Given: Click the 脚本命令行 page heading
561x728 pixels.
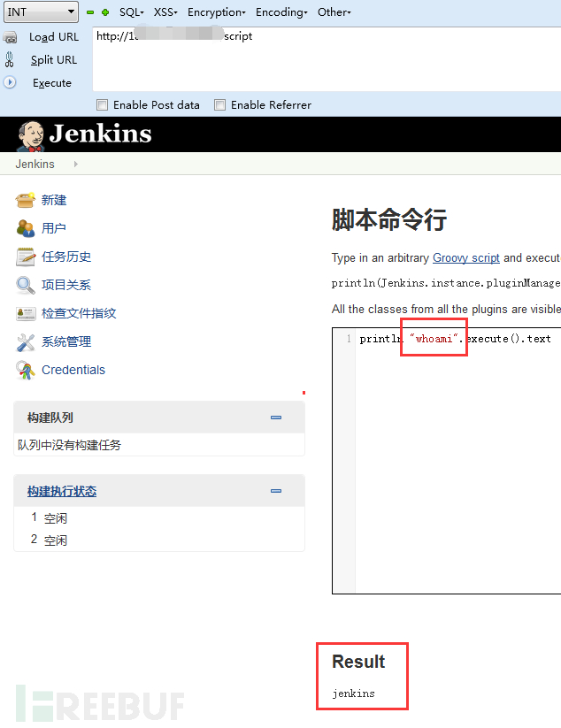Looking at the screenshot, I should coord(389,219).
